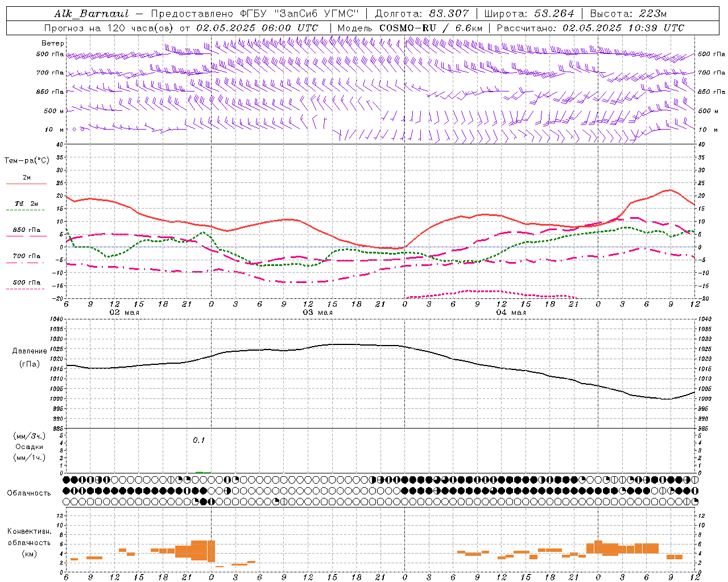Click the Тем-ра(°C) temperature panel label
Screen dimensions: 728x582
(x=27, y=161)
